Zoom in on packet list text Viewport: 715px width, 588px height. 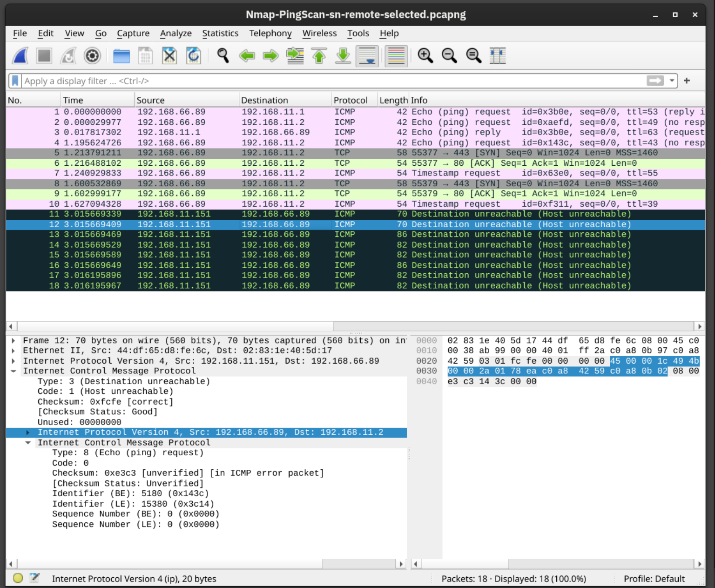(425, 56)
